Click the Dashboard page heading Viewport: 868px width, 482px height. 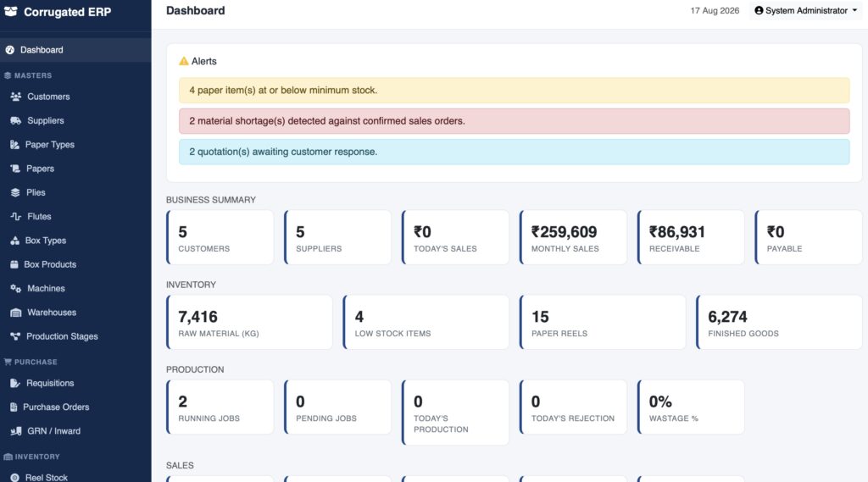pos(196,10)
